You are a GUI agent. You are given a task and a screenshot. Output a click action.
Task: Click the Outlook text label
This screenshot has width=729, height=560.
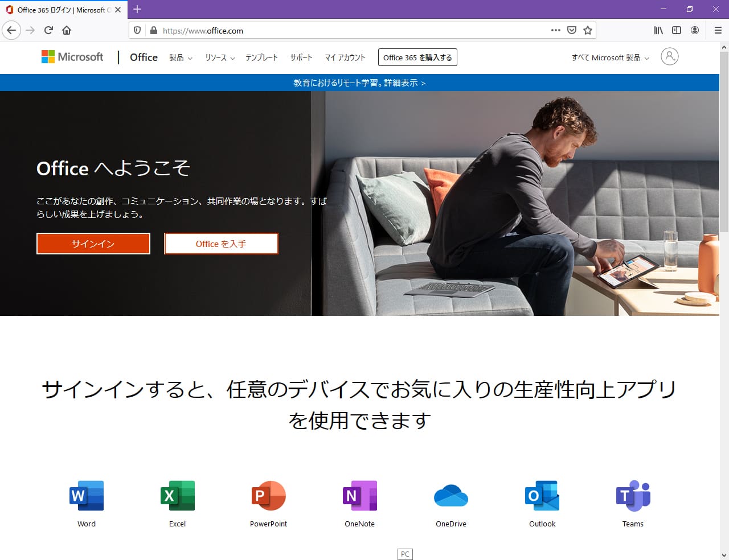[542, 524]
